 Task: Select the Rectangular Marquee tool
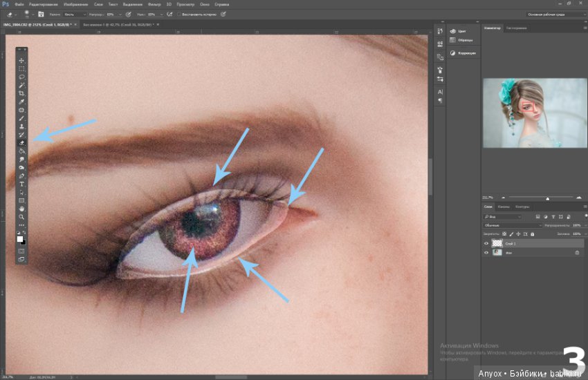pos(21,69)
